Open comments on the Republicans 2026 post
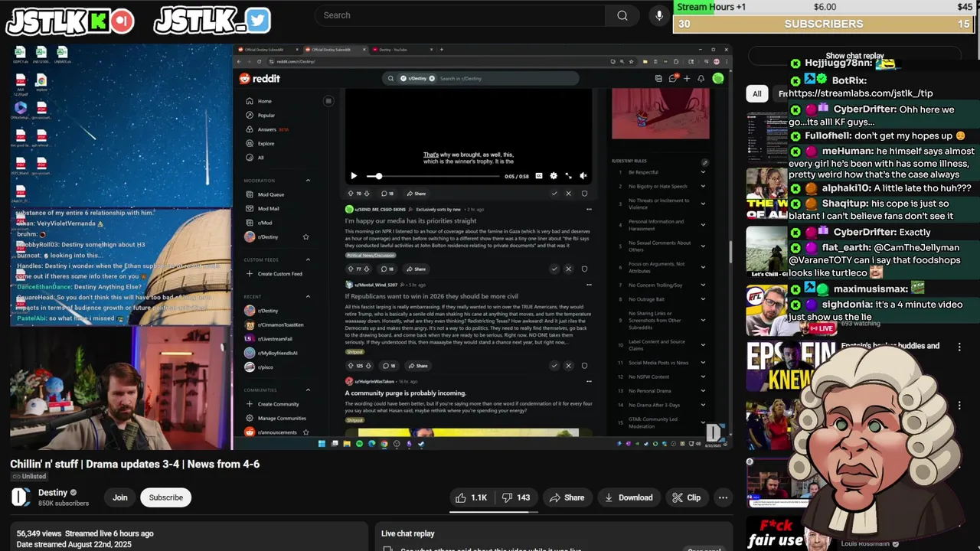This screenshot has height=551, width=980. 389,366
